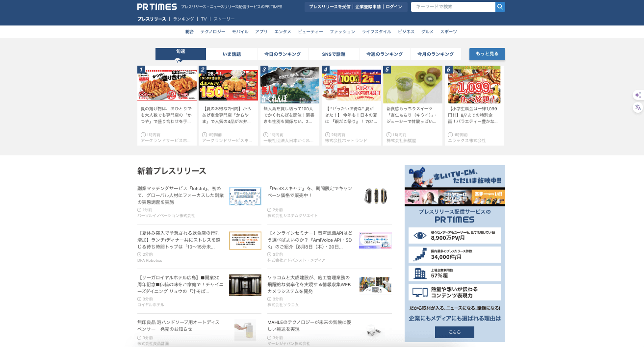The width and height of the screenshot is (644, 347).
Task: Click company name DFA Robotics
Action: (x=150, y=260)
